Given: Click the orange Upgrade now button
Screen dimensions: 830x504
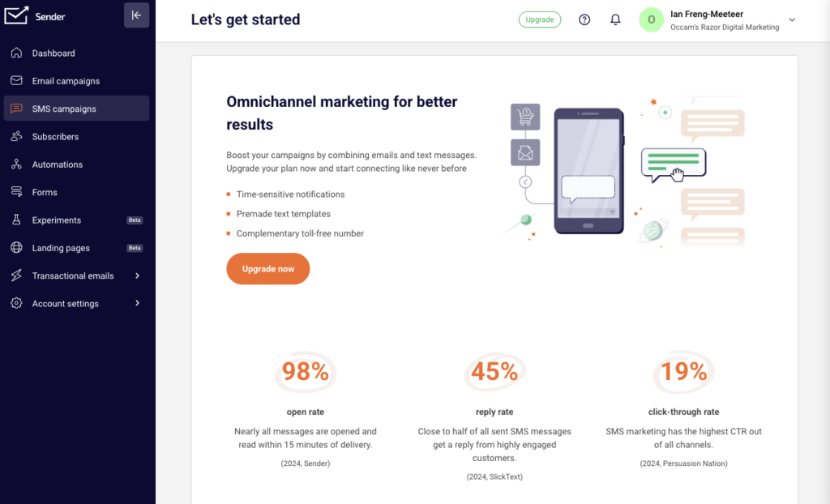Looking at the screenshot, I should 267,269.
